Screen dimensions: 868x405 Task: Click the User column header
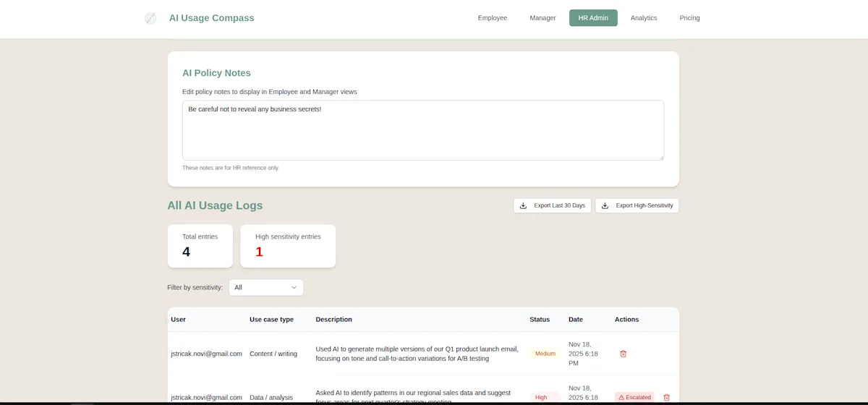pos(179,319)
